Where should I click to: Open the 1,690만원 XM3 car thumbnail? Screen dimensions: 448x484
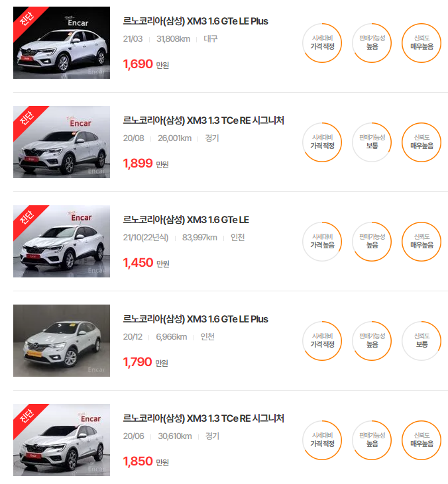62,42
